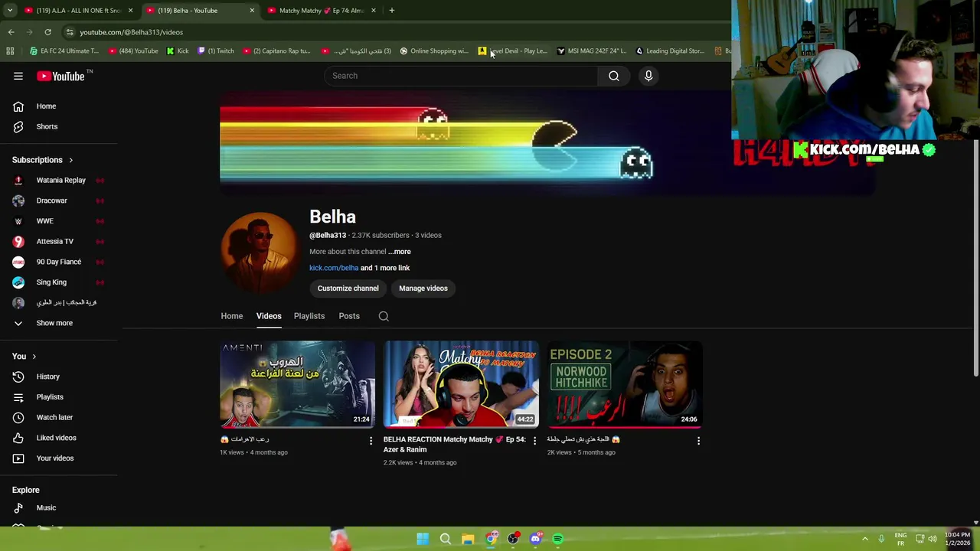Open Spotify from taskbar
Screen dimensions: 980x551
pyautogui.click(x=558, y=539)
